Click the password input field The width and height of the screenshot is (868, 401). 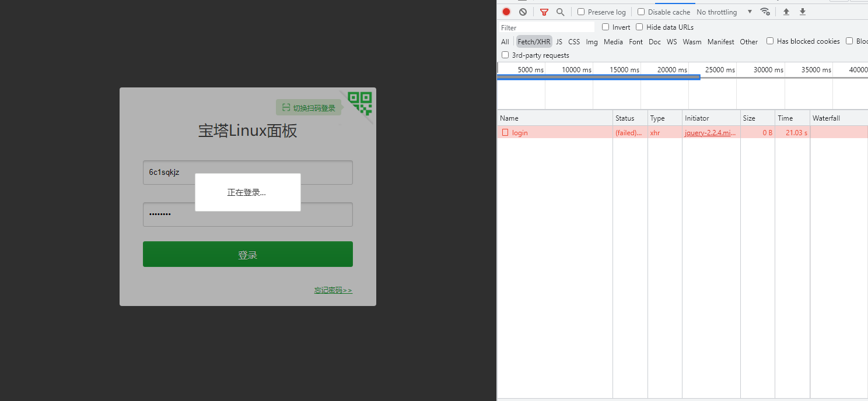click(247, 214)
